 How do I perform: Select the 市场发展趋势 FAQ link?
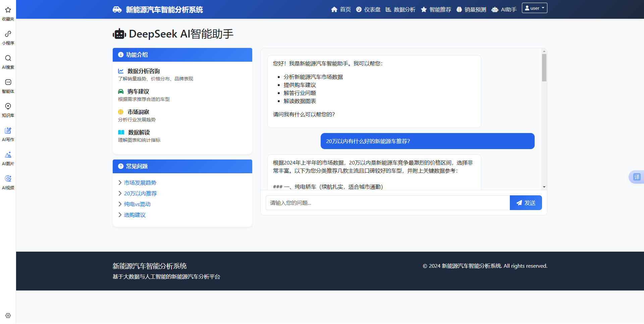coord(140,183)
